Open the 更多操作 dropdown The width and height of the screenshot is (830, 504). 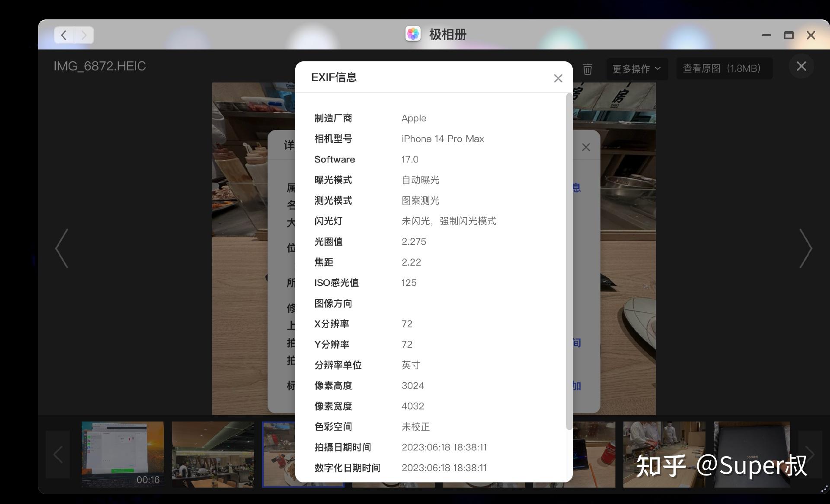637,69
